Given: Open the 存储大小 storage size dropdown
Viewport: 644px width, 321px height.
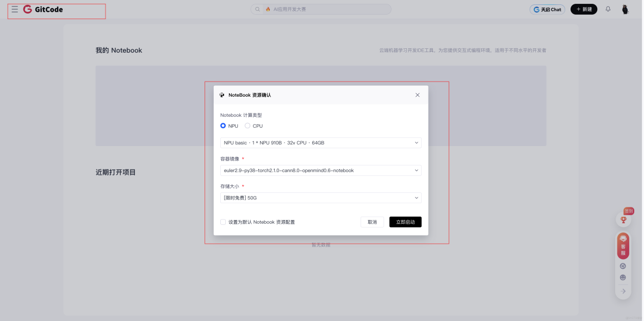Looking at the screenshot, I should (320, 198).
